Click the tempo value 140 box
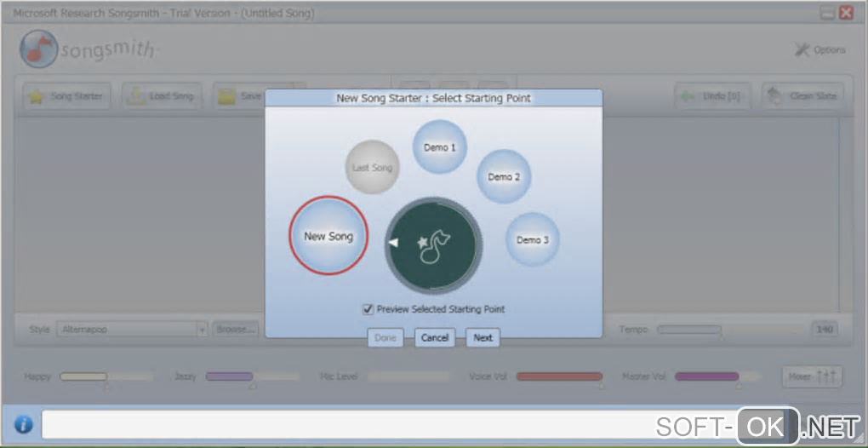This screenshot has width=868, height=448. click(825, 330)
